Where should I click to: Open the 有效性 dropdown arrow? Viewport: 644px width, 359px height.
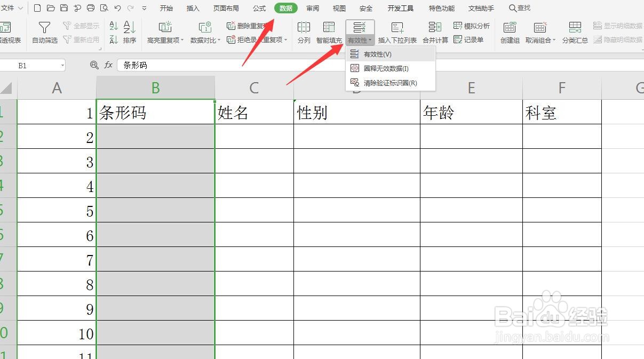(x=369, y=39)
